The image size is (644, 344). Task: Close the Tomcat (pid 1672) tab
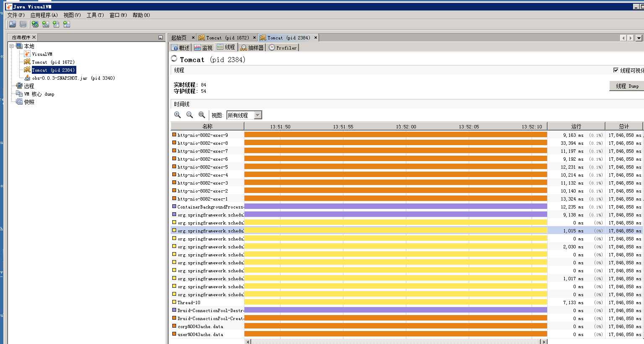(x=254, y=38)
